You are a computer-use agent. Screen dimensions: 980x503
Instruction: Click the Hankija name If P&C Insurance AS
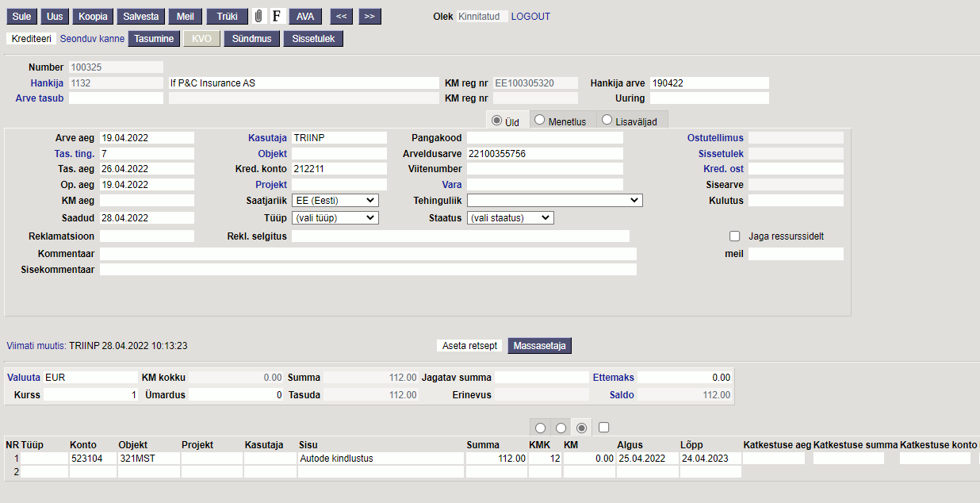(x=304, y=83)
